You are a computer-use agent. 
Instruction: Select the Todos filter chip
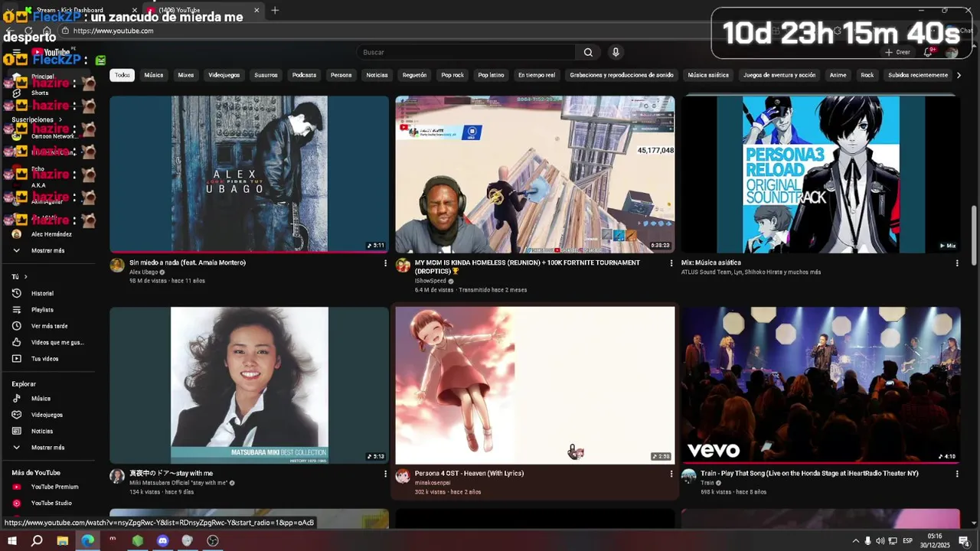click(122, 75)
